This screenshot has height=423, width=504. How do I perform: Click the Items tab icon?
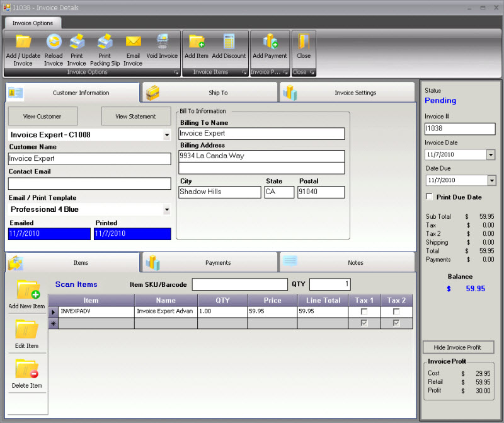point(15,263)
